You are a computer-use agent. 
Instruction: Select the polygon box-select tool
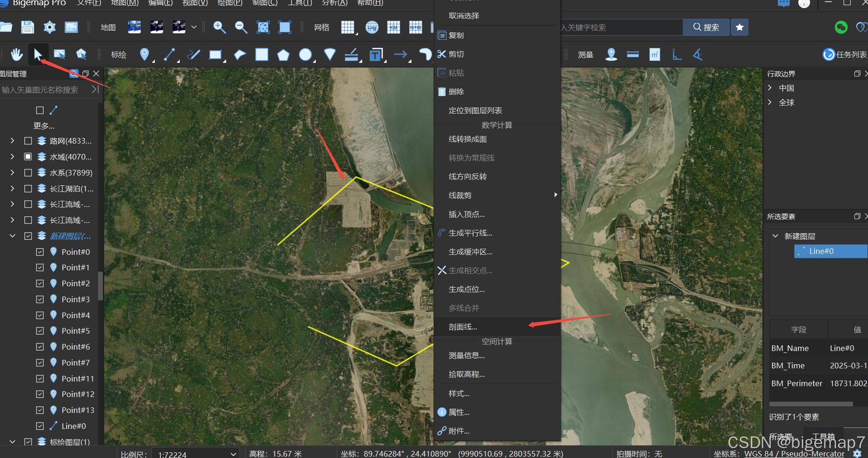81,54
